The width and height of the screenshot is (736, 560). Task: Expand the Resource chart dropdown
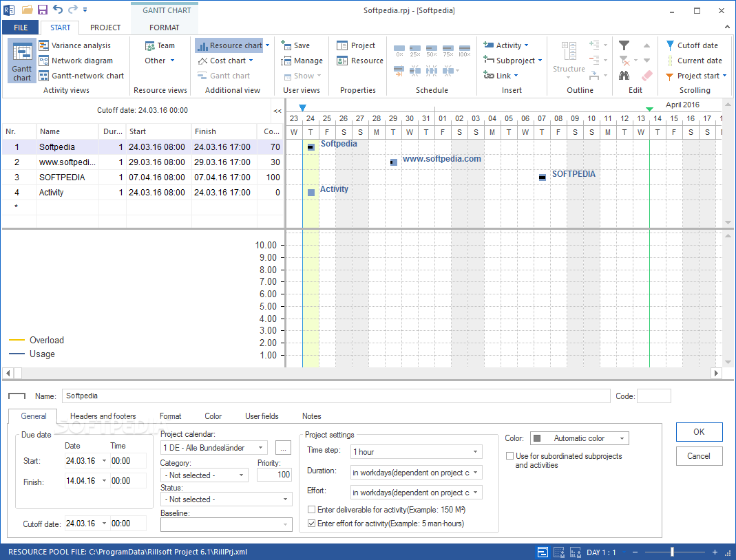(x=268, y=45)
